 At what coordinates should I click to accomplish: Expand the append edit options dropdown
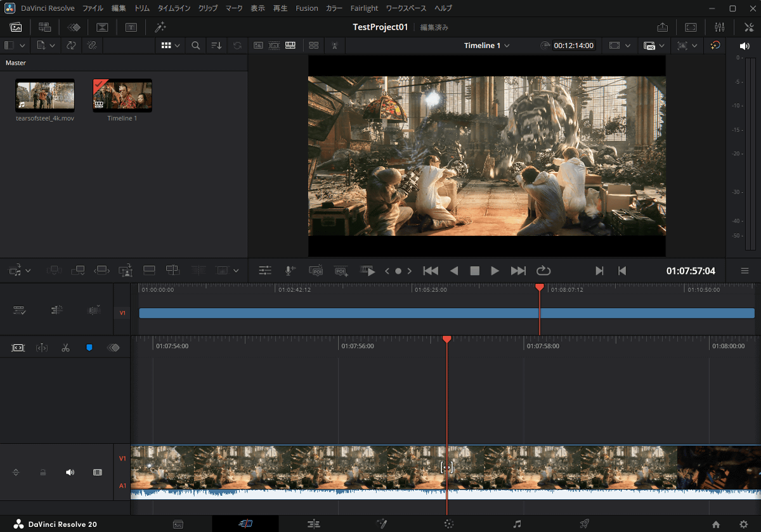click(x=29, y=271)
